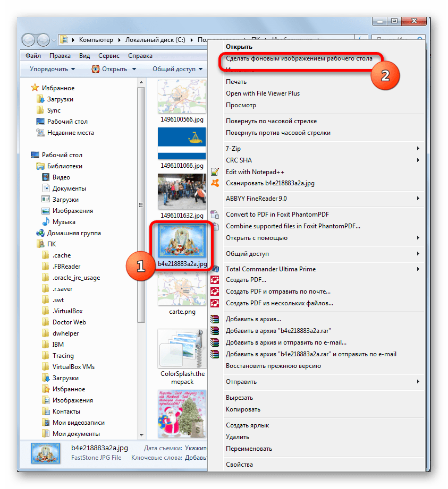Screen dimensions: 448x489
Task: Open the Справка menu
Action: [x=140, y=56]
